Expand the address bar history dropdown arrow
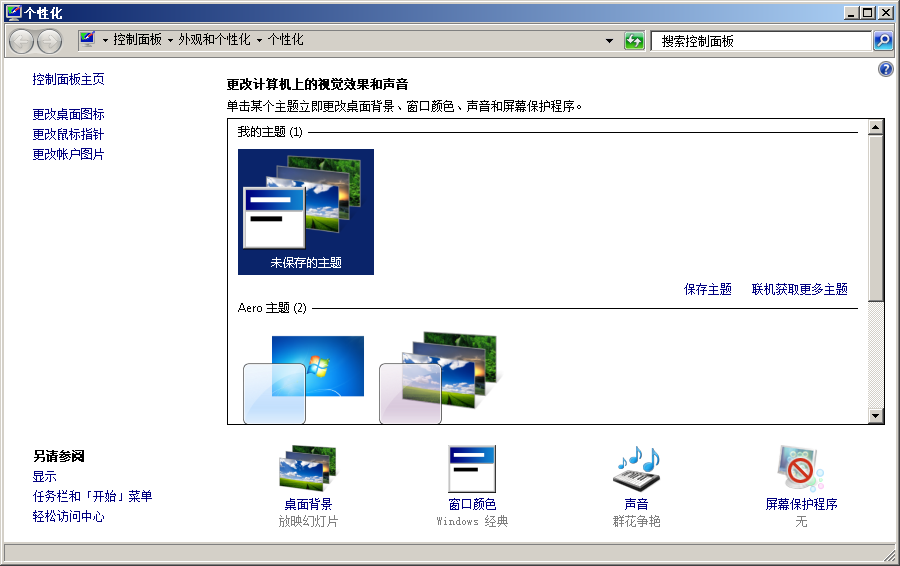 pos(610,41)
